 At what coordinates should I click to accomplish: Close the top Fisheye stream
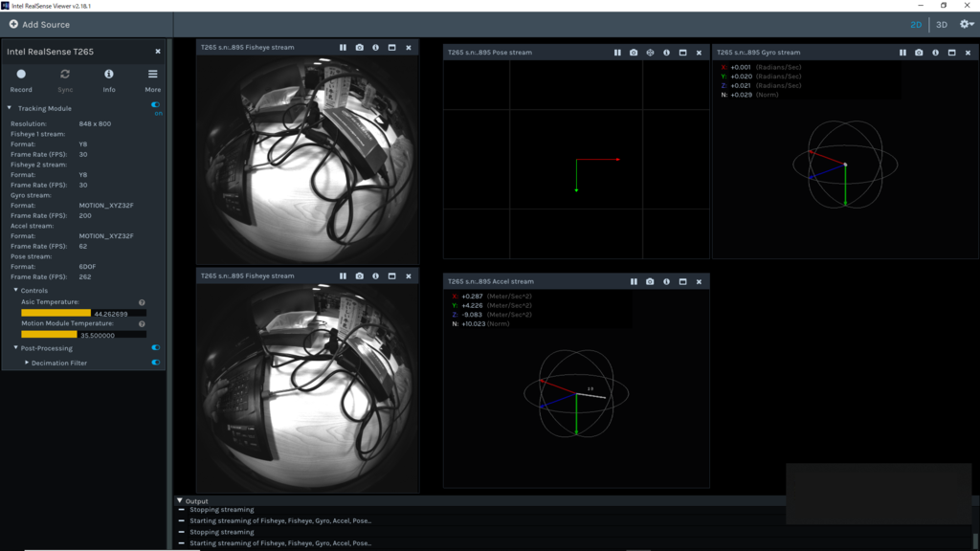tap(409, 48)
